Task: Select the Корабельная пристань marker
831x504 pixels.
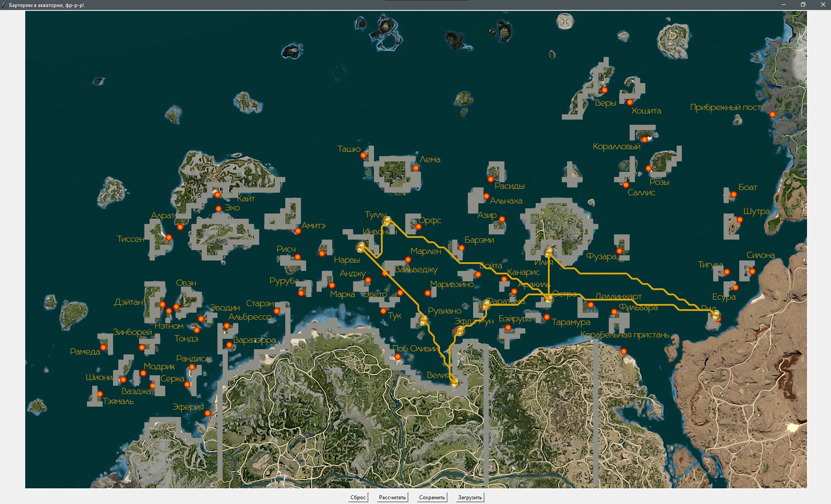Action: (624, 351)
